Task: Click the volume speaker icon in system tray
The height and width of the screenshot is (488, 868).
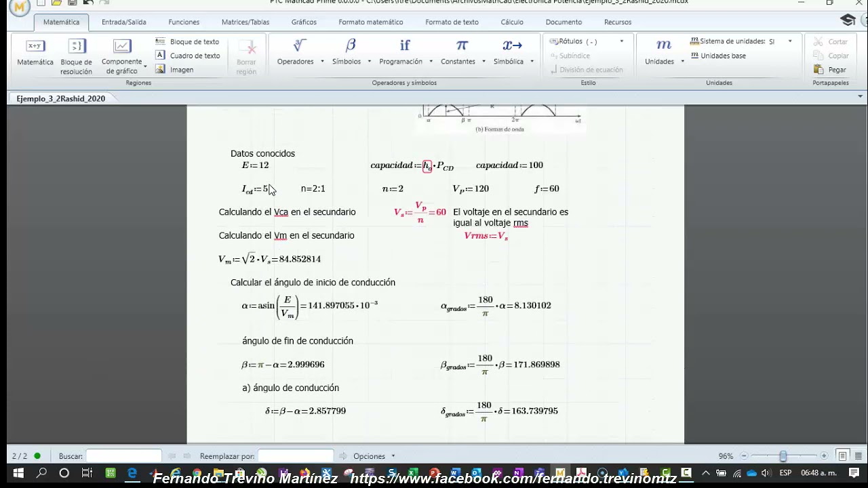Action: 766,473
